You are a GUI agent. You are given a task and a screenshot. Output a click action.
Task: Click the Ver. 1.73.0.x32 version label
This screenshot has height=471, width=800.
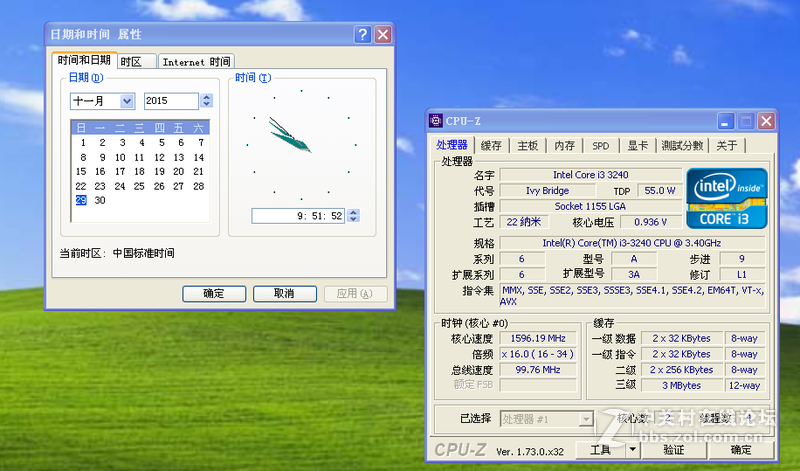click(x=530, y=452)
